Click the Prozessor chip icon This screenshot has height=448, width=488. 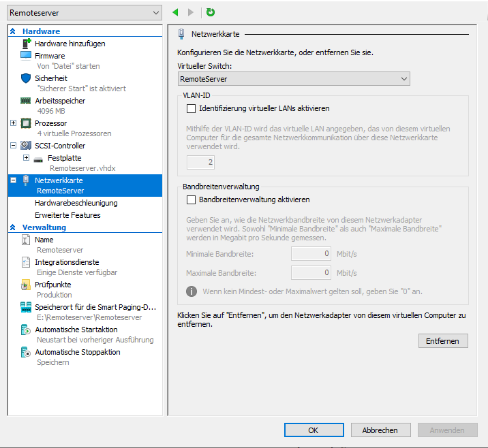point(26,123)
